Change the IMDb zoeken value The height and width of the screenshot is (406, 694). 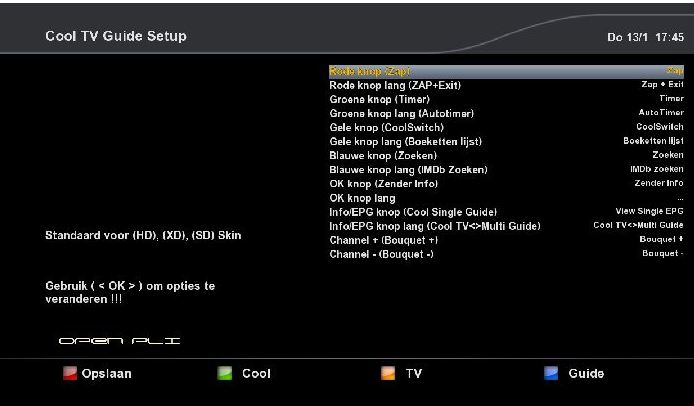click(x=657, y=169)
